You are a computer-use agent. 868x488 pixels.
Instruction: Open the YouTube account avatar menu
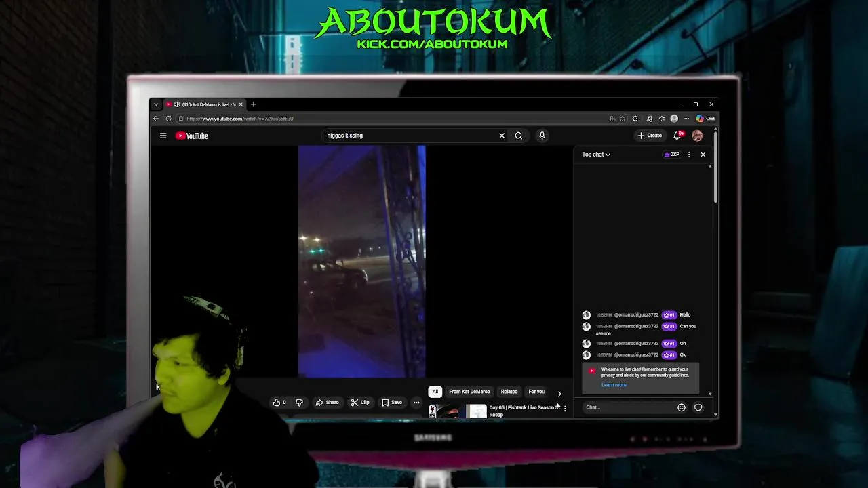point(697,136)
